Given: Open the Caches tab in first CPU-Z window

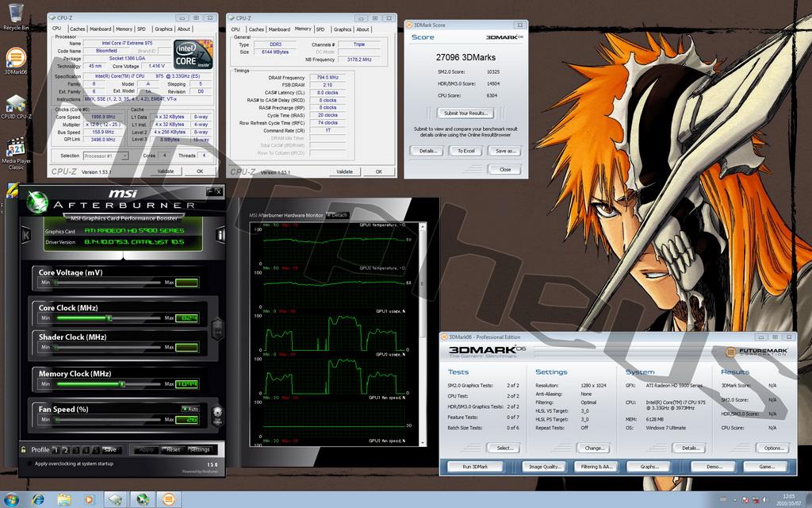Looking at the screenshot, I should tap(77, 29).
